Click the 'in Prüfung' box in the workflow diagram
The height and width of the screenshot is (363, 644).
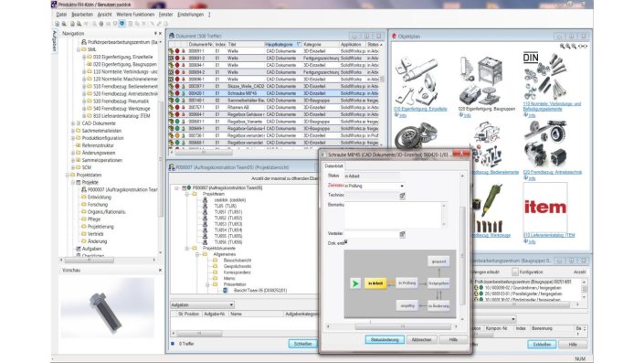click(x=406, y=283)
